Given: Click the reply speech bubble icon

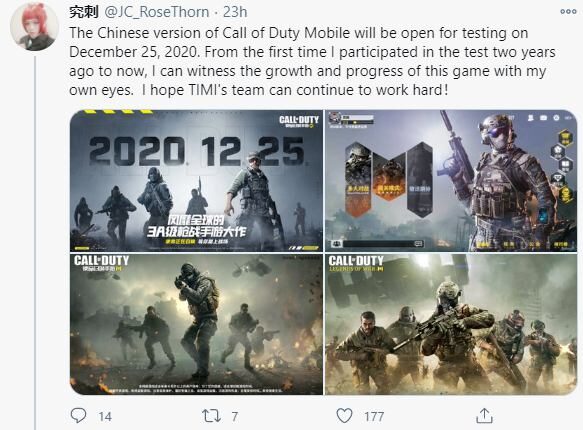Looking at the screenshot, I should click(x=78, y=416).
